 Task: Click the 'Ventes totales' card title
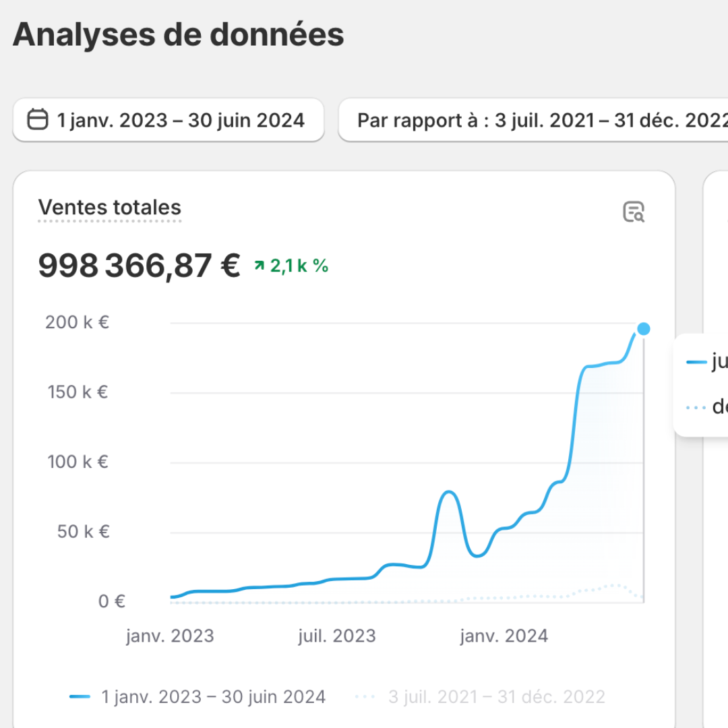[x=110, y=207]
